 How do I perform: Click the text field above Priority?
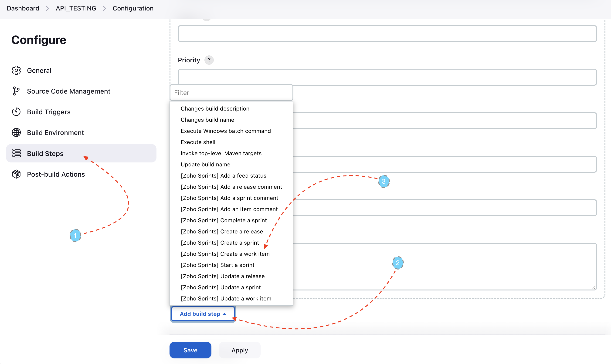[x=387, y=34]
